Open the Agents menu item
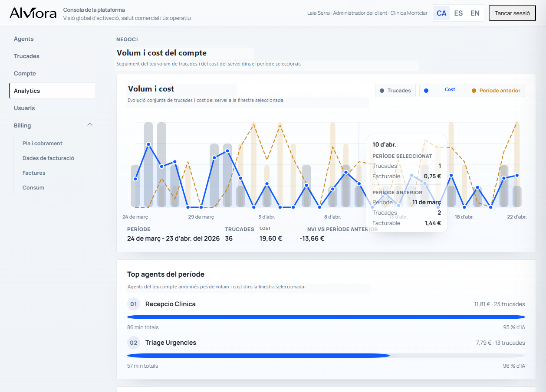This screenshot has width=546, height=392. coord(52,39)
